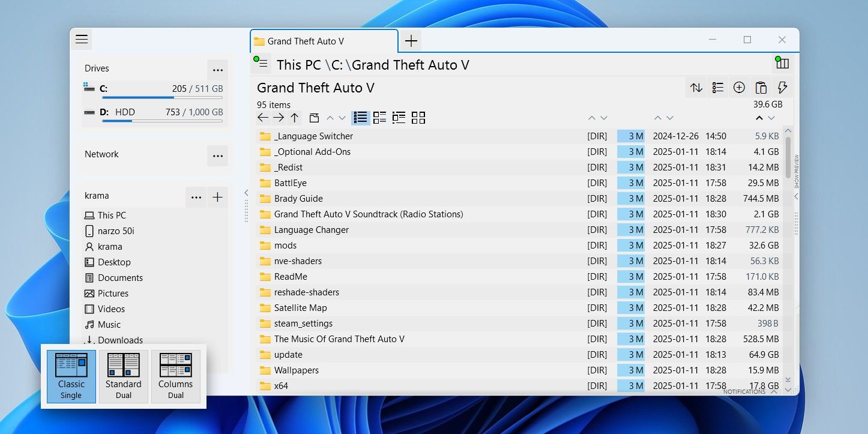The height and width of the screenshot is (434, 868).
Task: Select the Grand Theft Auto V tab
Action: (x=324, y=41)
